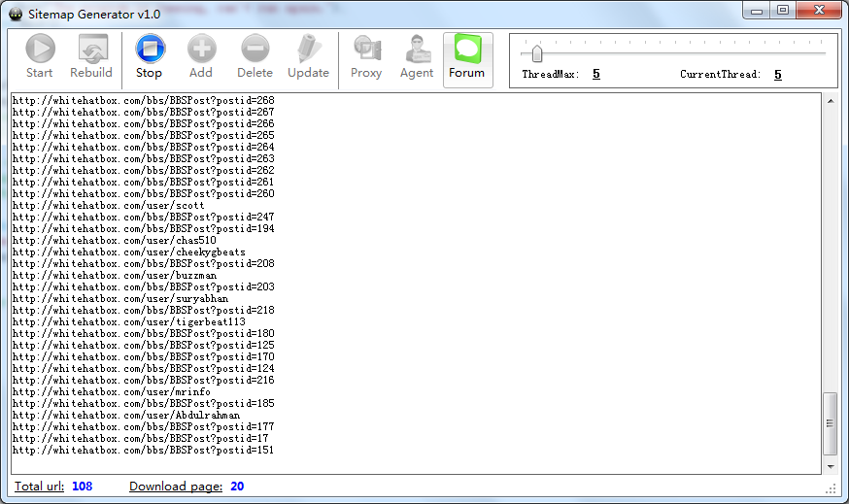Click the ThreadMax value 5
This screenshot has height=504, width=849.
(x=596, y=74)
